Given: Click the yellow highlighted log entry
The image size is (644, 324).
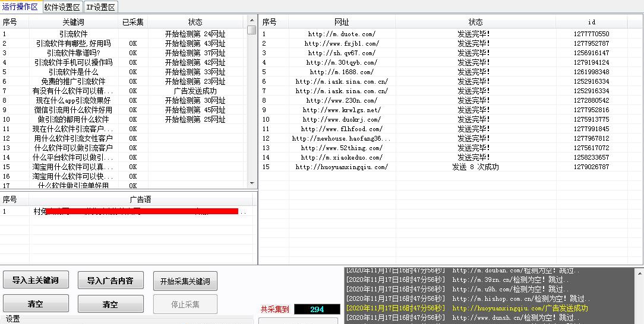Looking at the screenshot, I should [x=466, y=309].
